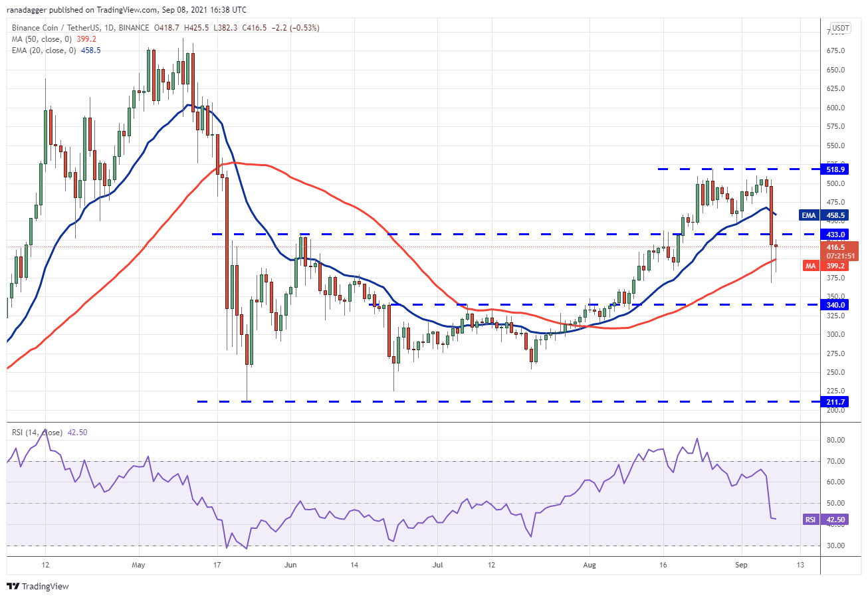The width and height of the screenshot is (868, 598).
Task: Click the 550.0 price axis tick
Action: click(x=836, y=146)
